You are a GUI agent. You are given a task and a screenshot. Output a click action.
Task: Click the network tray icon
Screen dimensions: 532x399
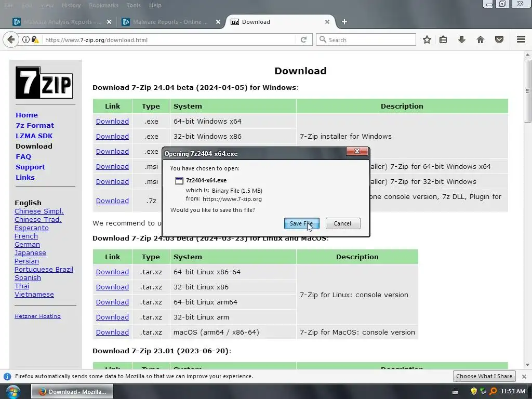pyautogui.click(x=483, y=391)
